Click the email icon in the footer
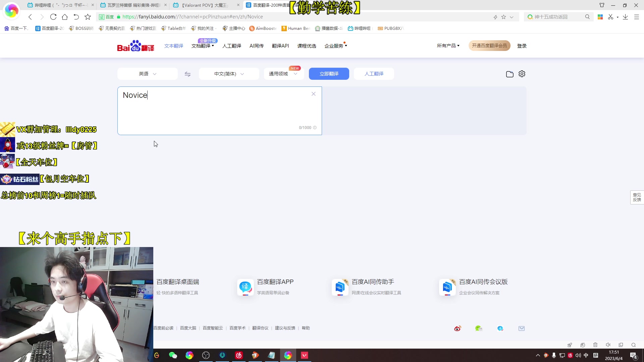This screenshot has width=644, height=362. (522, 328)
